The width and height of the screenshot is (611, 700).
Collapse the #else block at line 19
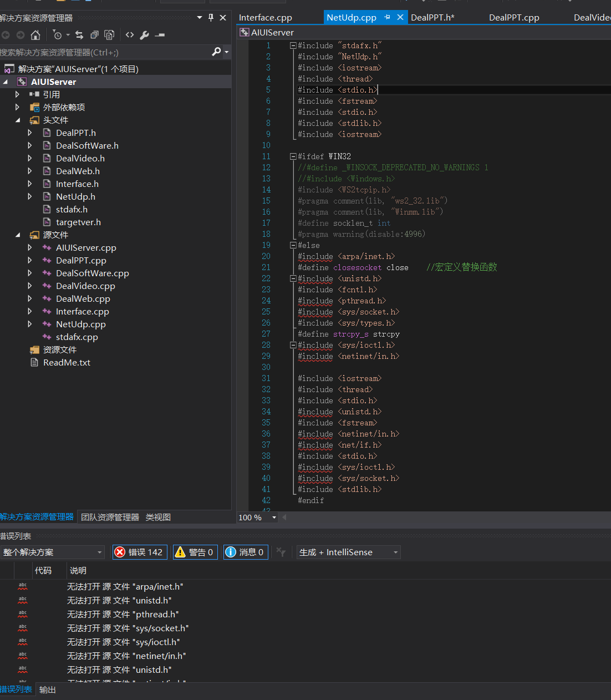(293, 245)
